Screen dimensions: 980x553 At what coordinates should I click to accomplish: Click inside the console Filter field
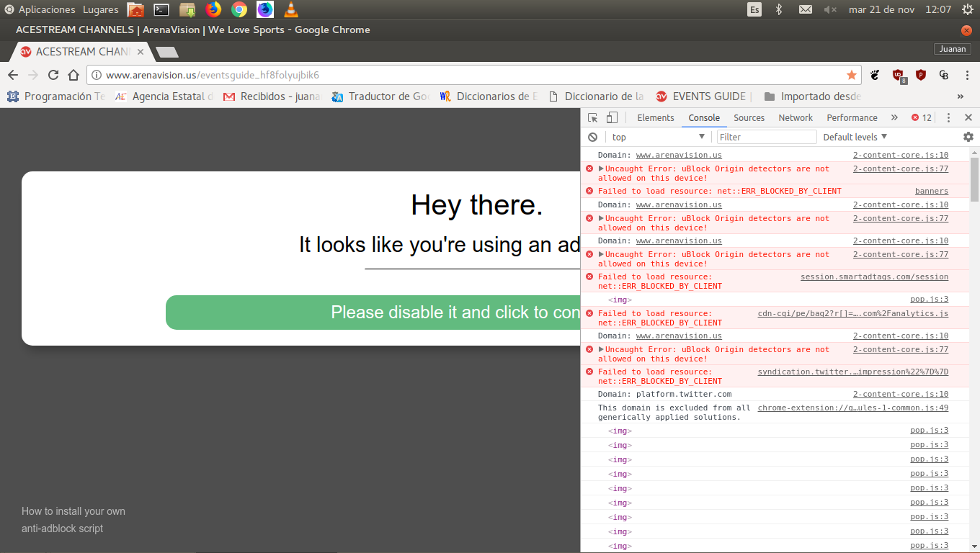(x=767, y=137)
